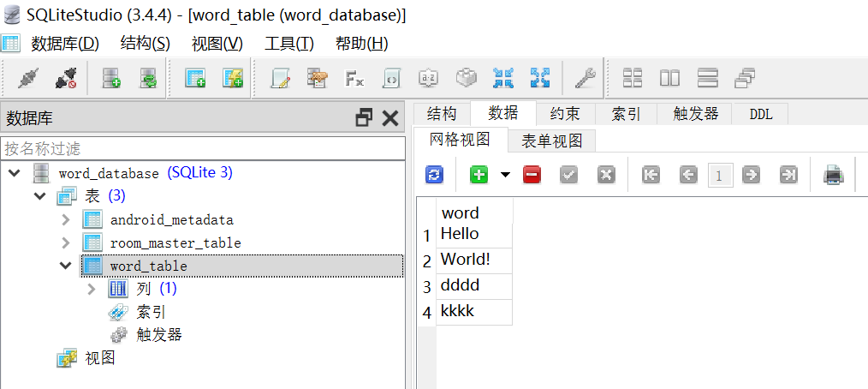Open the 工具(T) menu

[x=289, y=43]
